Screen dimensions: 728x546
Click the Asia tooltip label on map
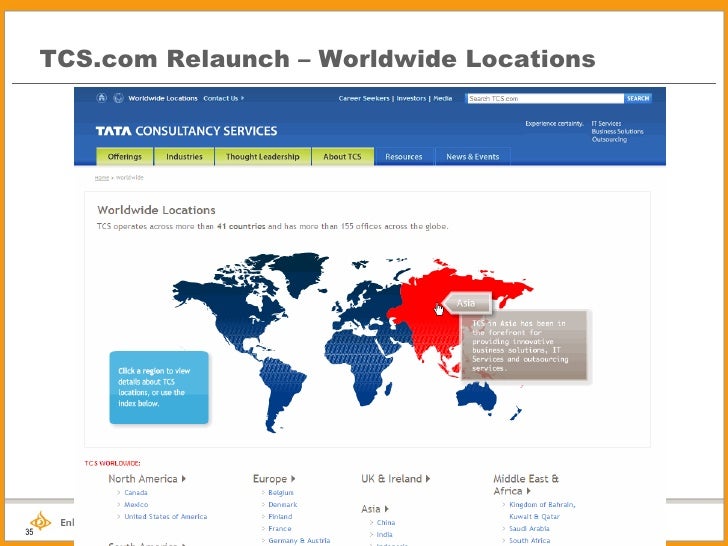coord(467,303)
